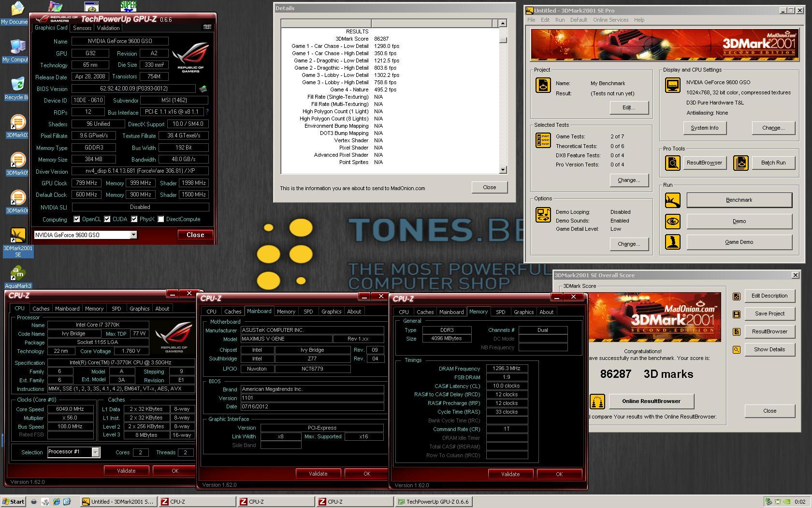812x508 pixels.
Task: Open the Graphics tab in Mainboard CPU-Z window
Action: click(332, 312)
